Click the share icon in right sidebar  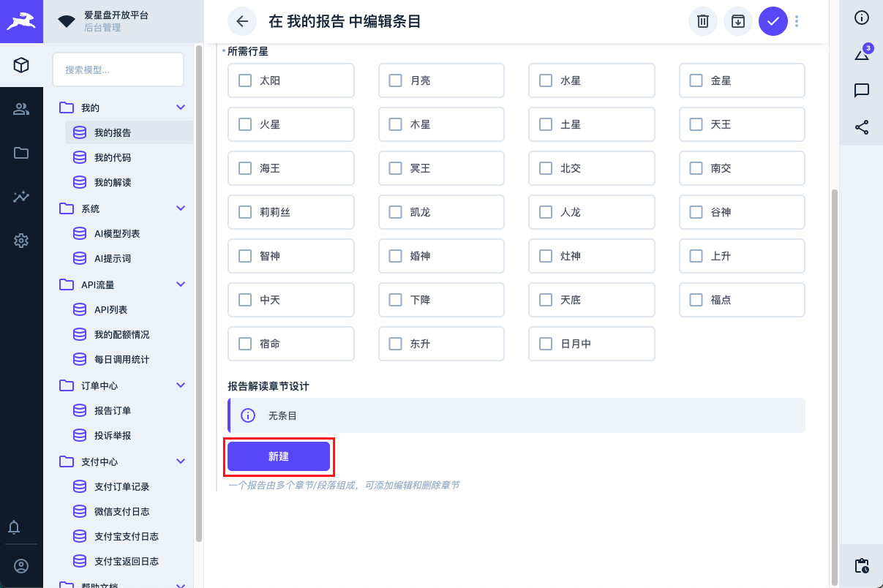[862, 127]
